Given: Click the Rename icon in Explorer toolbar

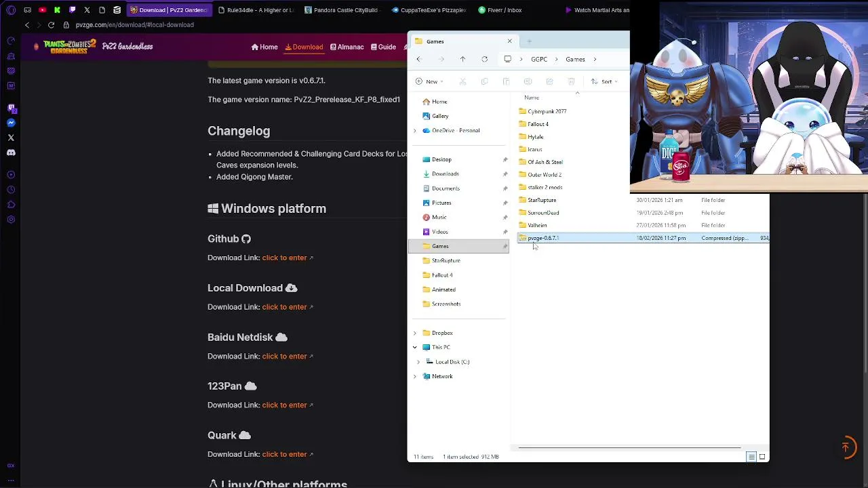Looking at the screenshot, I should tap(528, 81).
